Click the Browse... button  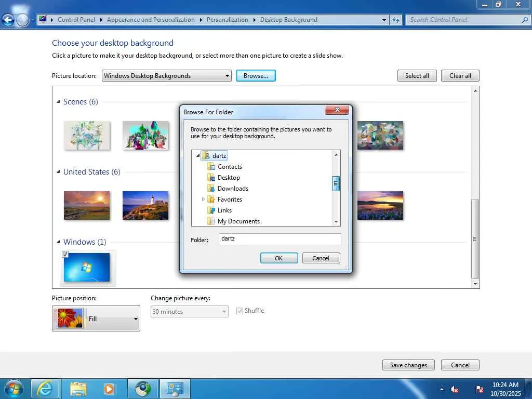point(256,76)
